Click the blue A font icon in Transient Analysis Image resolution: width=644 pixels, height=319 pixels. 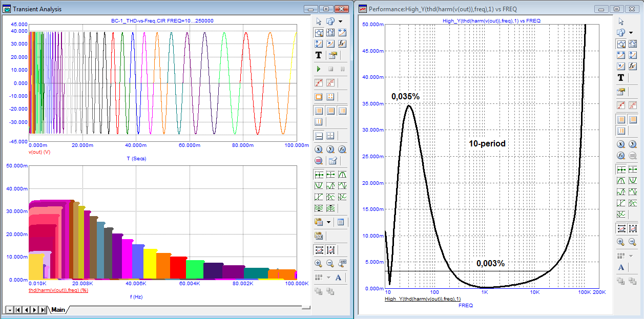tap(338, 277)
